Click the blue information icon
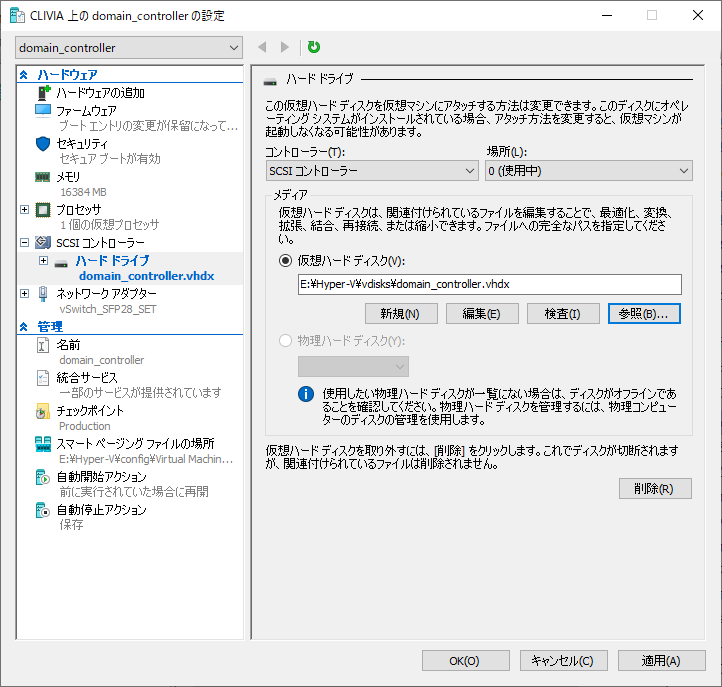Screen dimensions: 722x687 (x=306, y=394)
